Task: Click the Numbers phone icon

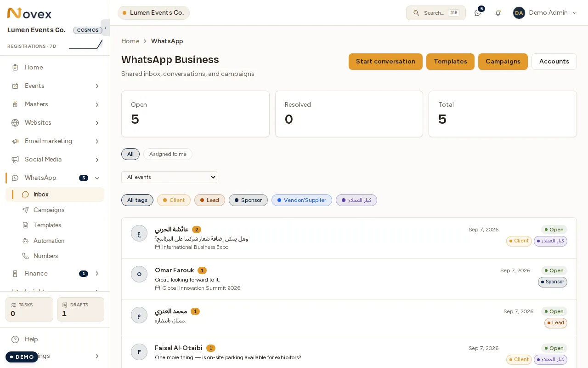Action: [25, 256]
